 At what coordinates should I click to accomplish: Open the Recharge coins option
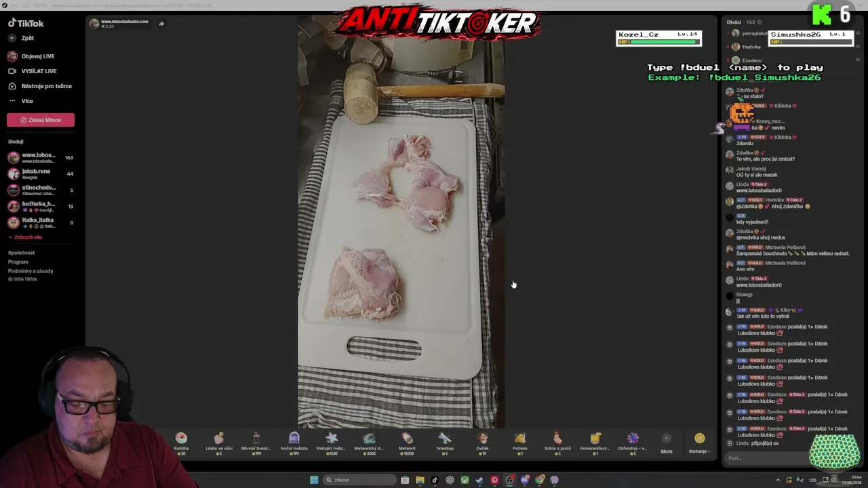click(x=699, y=443)
